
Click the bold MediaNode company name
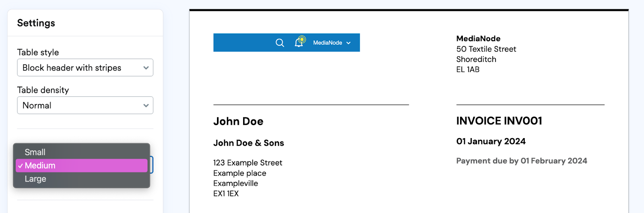coord(478,39)
